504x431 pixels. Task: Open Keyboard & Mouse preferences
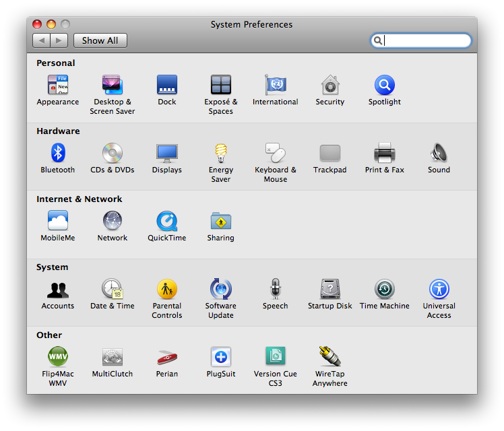[x=276, y=154]
